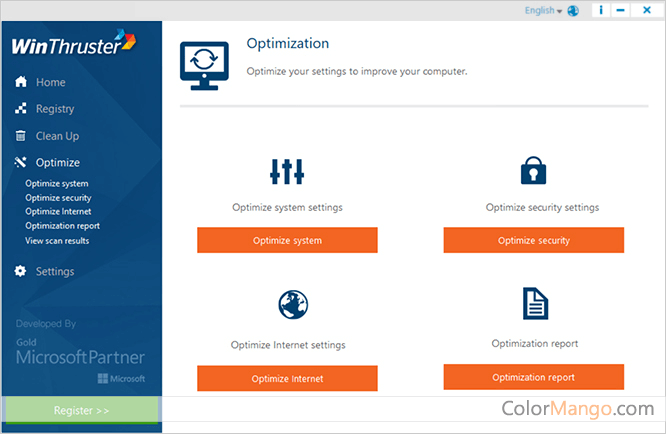Viewport: 666px width, 434px height.
Task: Collapse the Optimize sidebar section
Action: (57, 162)
